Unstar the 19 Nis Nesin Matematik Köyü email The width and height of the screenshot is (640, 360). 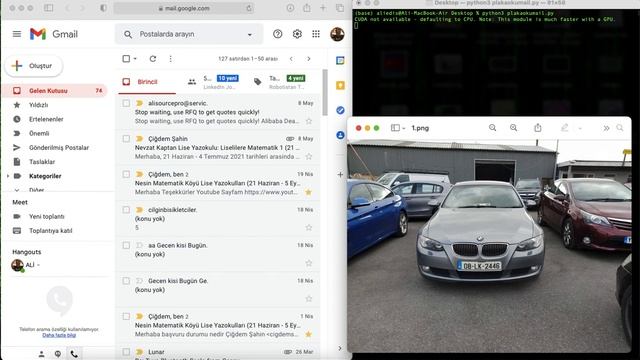click(x=309, y=192)
